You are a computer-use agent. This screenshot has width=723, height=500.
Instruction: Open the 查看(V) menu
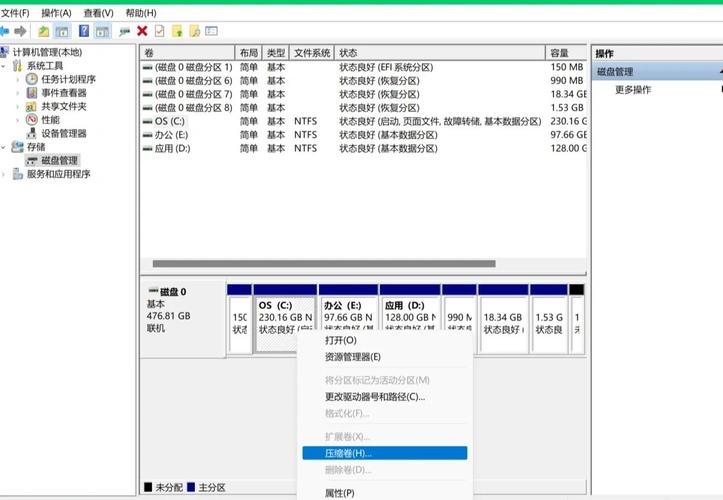click(98, 13)
